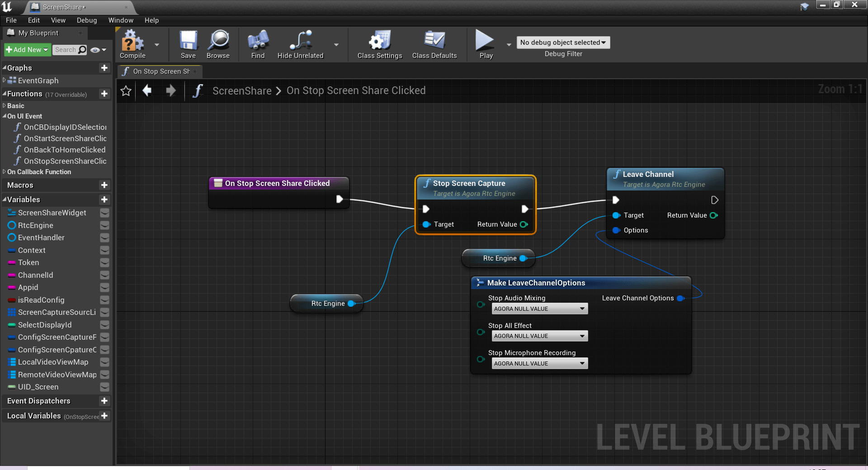
Task: Open the File menu
Action: [x=11, y=20]
